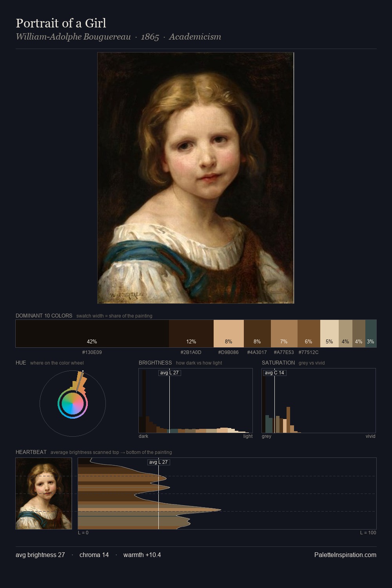The image size is (392, 588).
Task: Select the 42% darkest swatch #130E09
Action: click(x=92, y=334)
